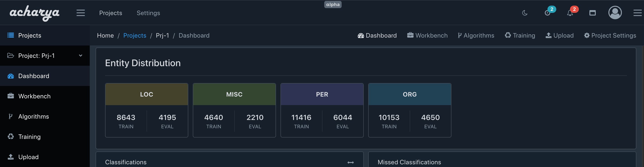644x167 pixels.
Task: Select Algorithms in the left sidebar
Action: coord(34,116)
